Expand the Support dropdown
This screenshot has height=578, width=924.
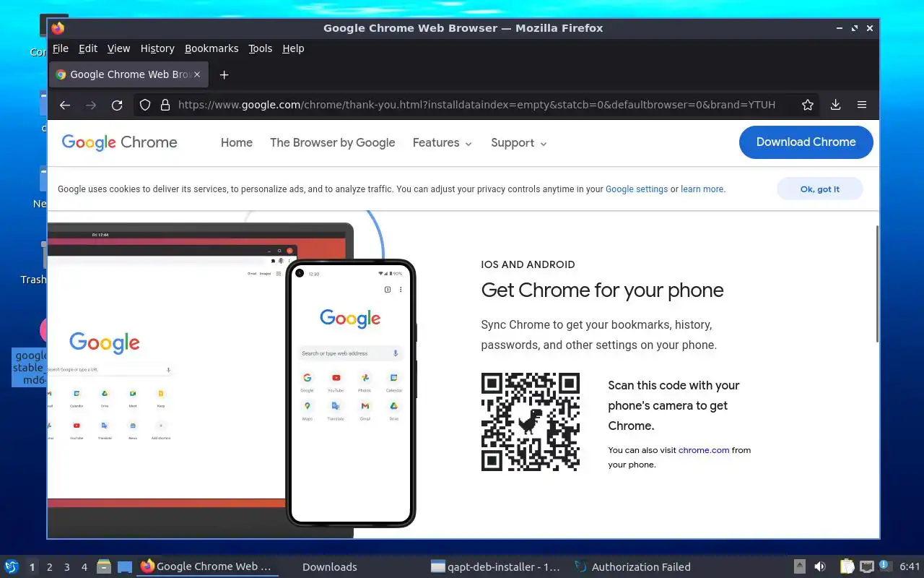pyautogui.click(x=519, y=143)
